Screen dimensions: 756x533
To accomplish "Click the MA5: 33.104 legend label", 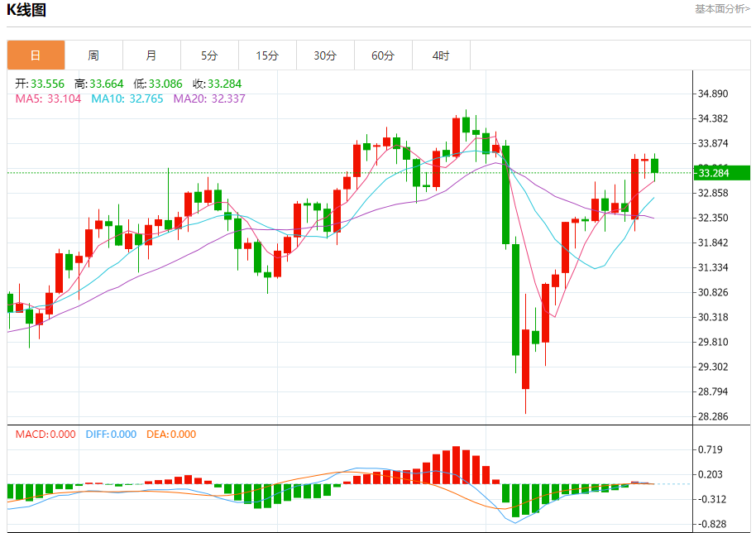I will pyautogui.click(x=48, y=98).
